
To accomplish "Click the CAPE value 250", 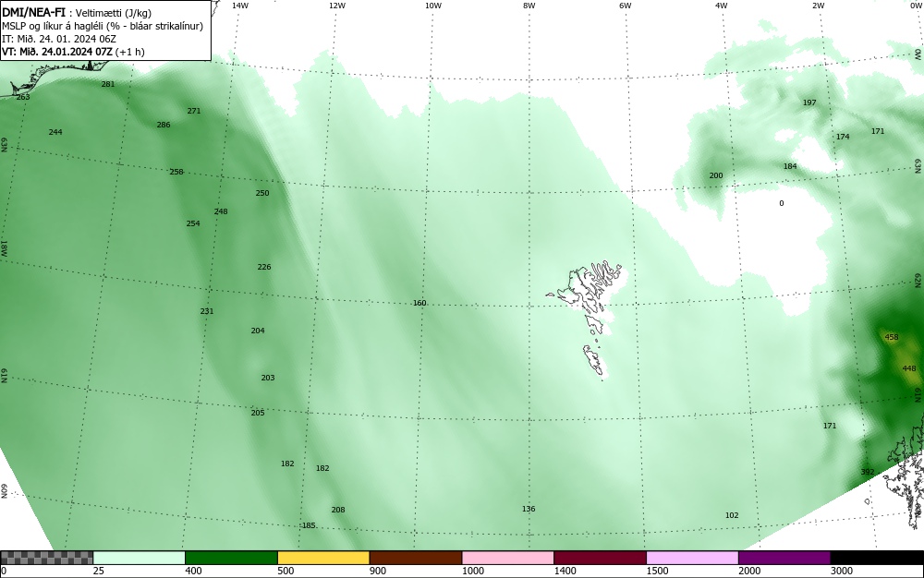I will [x=262, y=193].
